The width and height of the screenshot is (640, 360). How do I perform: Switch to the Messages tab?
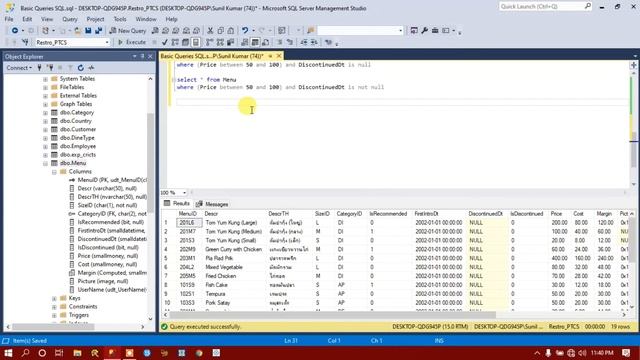click(212, 204)
